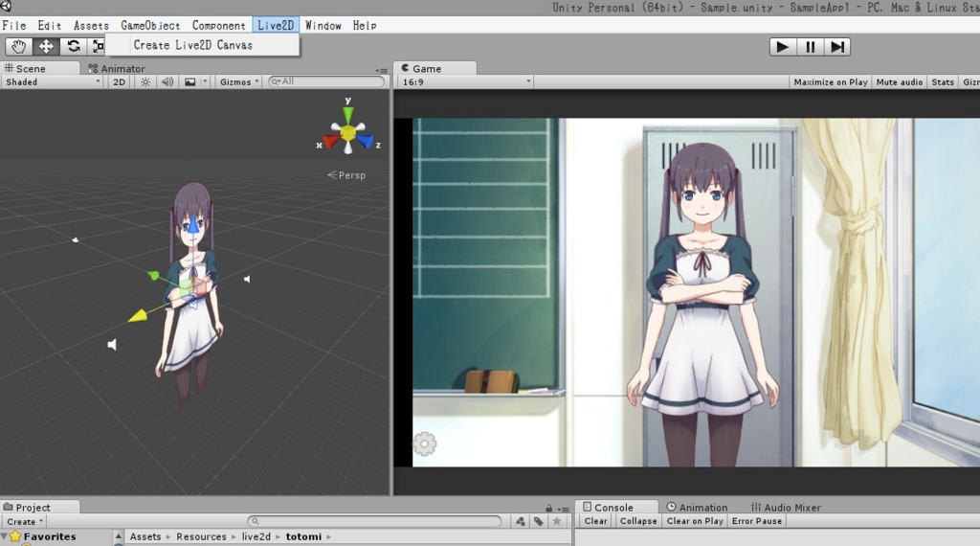Click Resources in the breadcrumb path
Image resolution: width=980 pixels, height=546 pixels.
201,536
